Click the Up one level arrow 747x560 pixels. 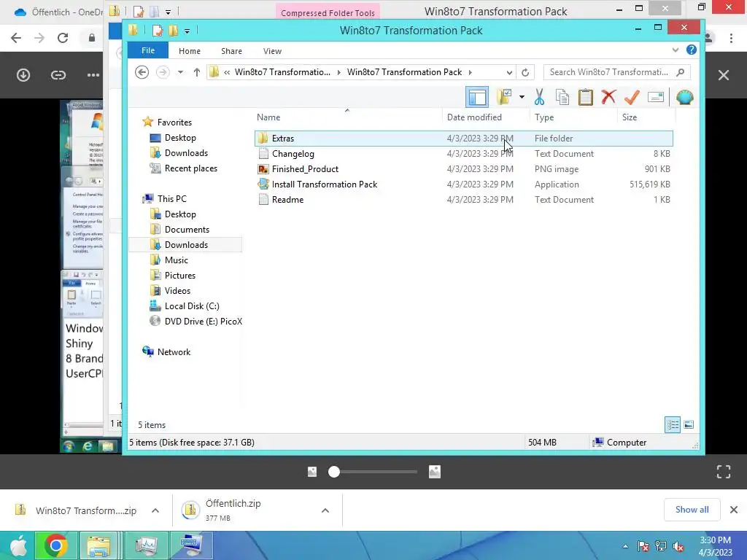[196, 72]
